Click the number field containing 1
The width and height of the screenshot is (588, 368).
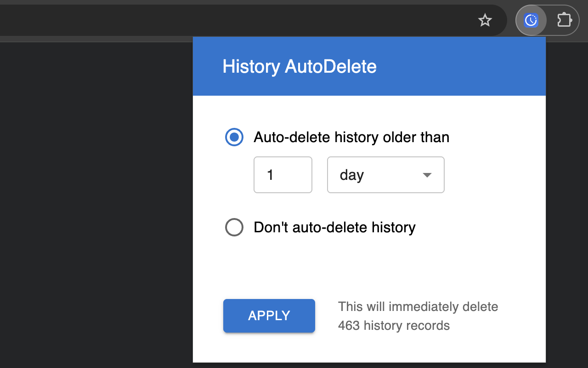click(283, 175)
